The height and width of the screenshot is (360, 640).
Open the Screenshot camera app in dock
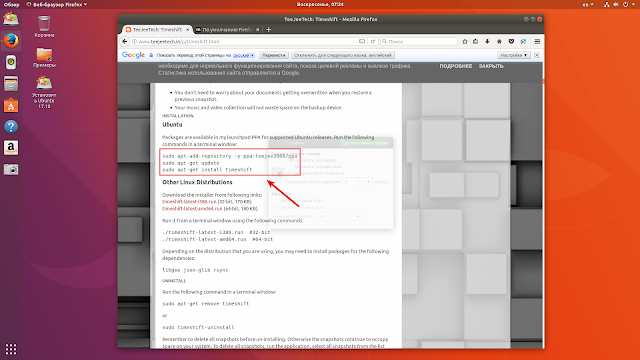click(11, 169)
